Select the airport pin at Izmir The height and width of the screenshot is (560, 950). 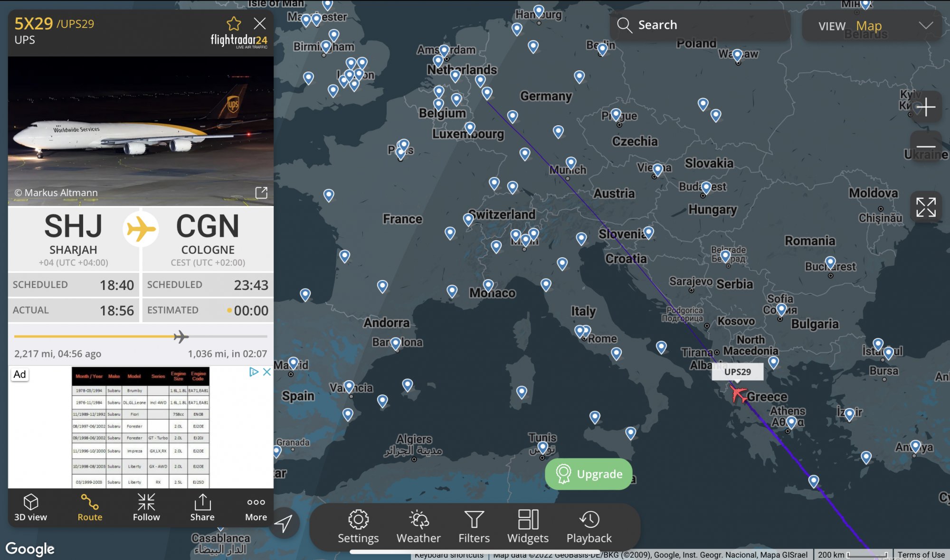click(850, 415)
